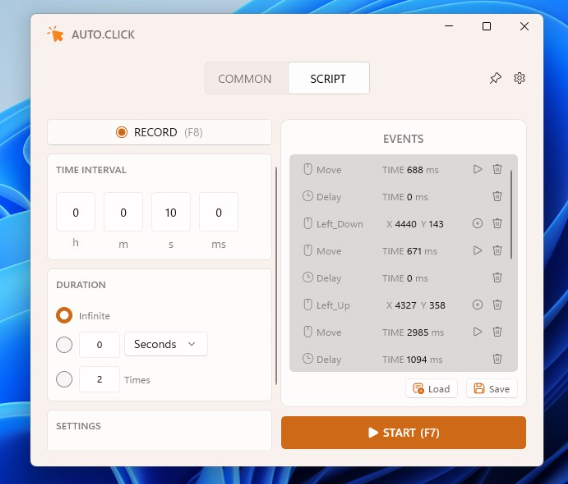Play the Move 2985 ms event

point(477,332)
